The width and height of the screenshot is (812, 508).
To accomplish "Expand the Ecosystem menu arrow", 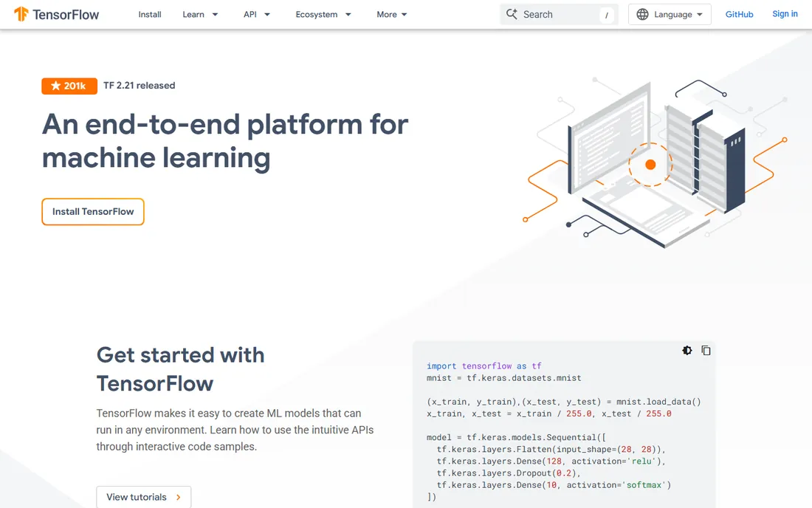I will point(348,15).
